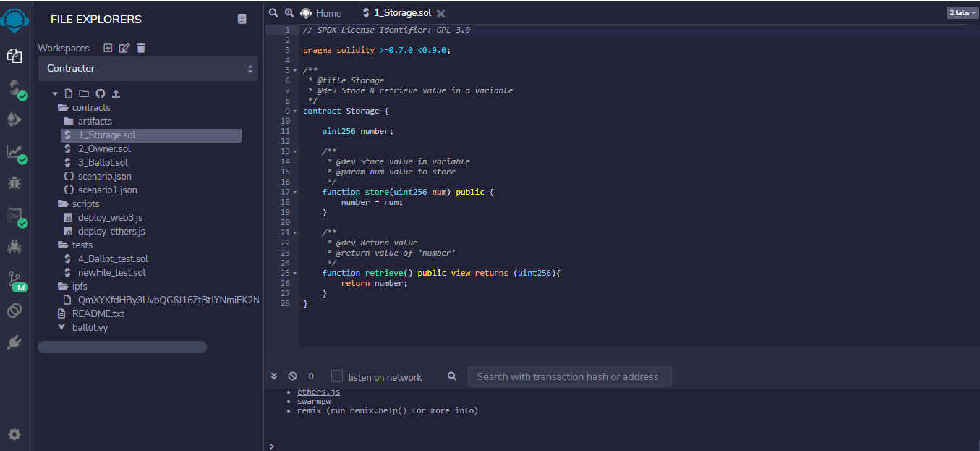Open scenario.json file
This screenshot has width=980, height=451.
(105, 176)
